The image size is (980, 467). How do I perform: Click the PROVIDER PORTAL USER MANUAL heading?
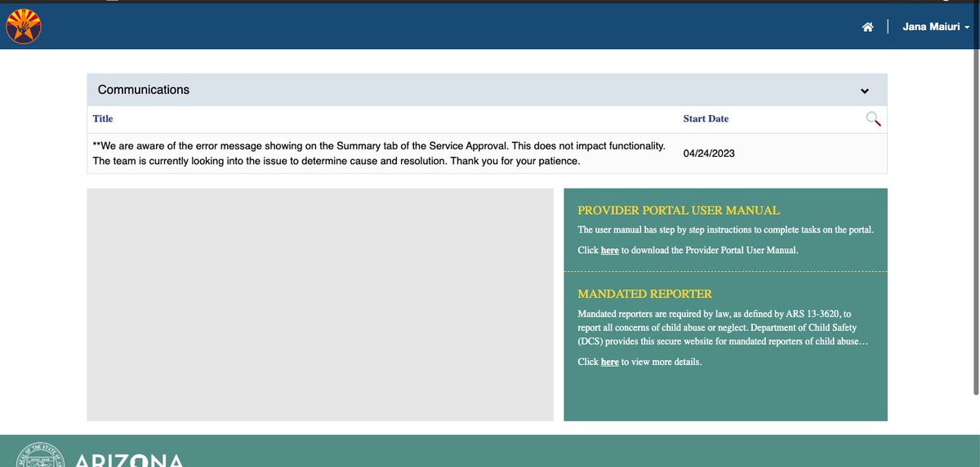679,211
